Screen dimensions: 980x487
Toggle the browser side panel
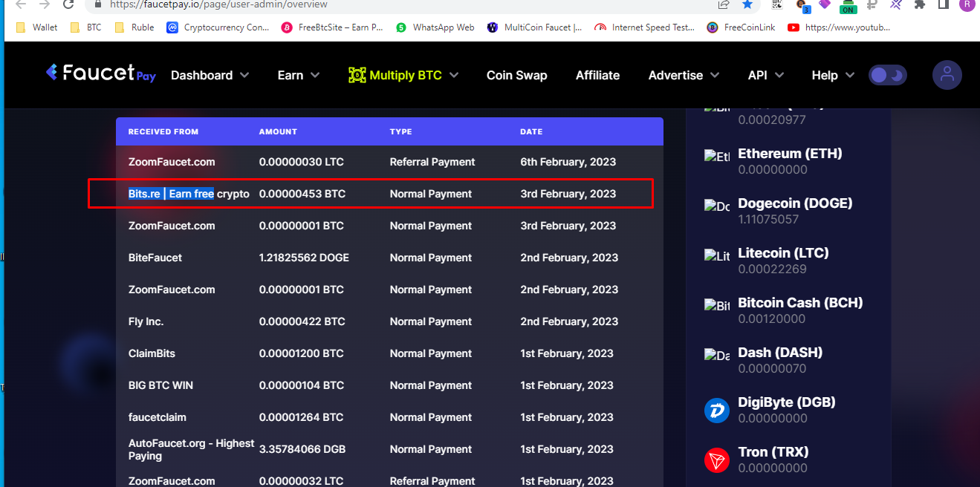click(943, 4)
